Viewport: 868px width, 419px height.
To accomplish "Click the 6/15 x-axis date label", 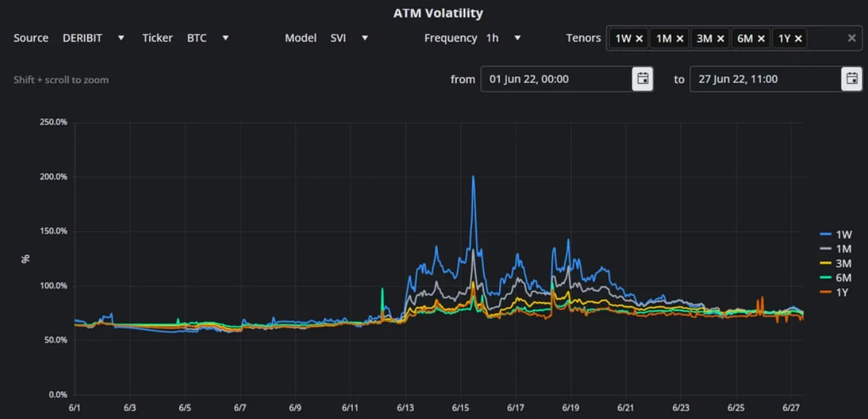I will pyautogui.click(x=460, y=409).
